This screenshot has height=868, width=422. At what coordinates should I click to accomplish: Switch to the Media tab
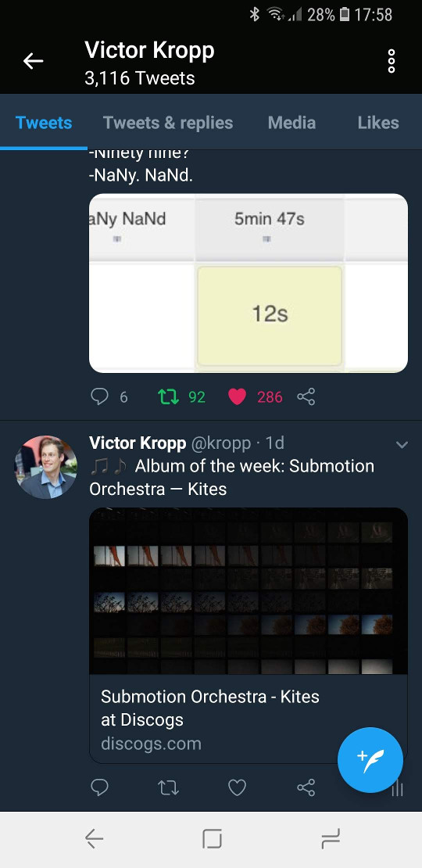coord(291,122)
